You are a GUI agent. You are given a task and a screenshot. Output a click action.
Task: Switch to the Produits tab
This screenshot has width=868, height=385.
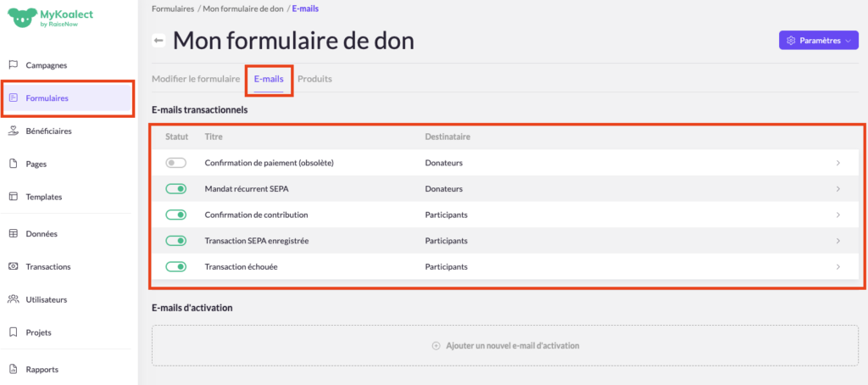point(314,79)
